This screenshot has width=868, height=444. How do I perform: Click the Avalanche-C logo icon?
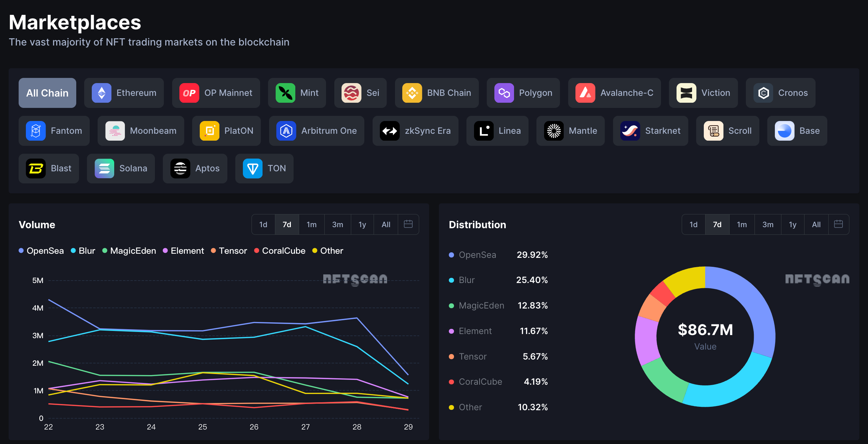click(585, 93)
